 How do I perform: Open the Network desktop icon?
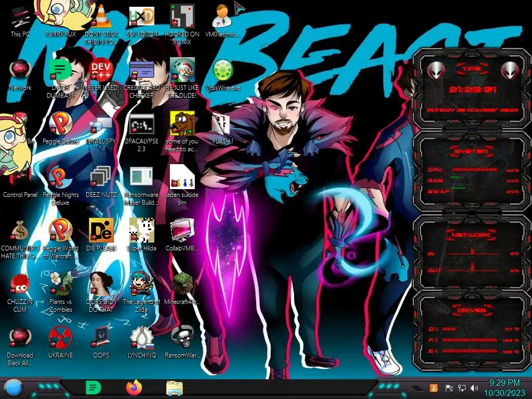pos(20,75)
